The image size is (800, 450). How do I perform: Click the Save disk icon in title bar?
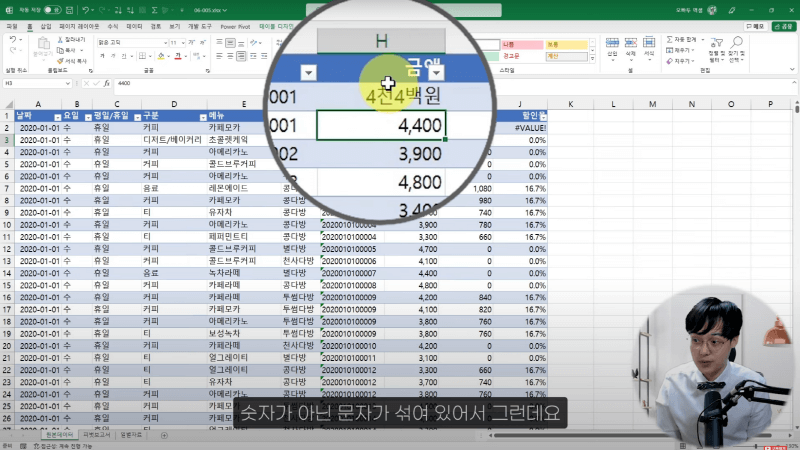click(x=69, y=10)
